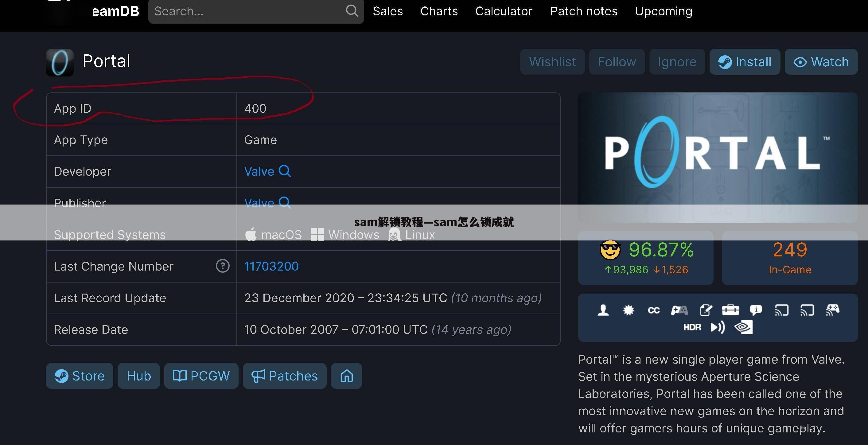Click the Watch button with eye icon
This screenshot has height=445, width=868.
coord(821,62)
